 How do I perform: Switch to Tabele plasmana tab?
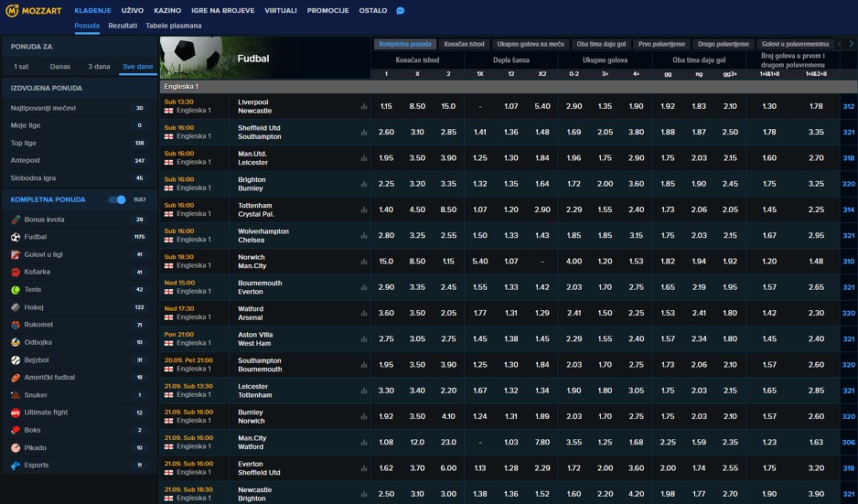(174, 26)
